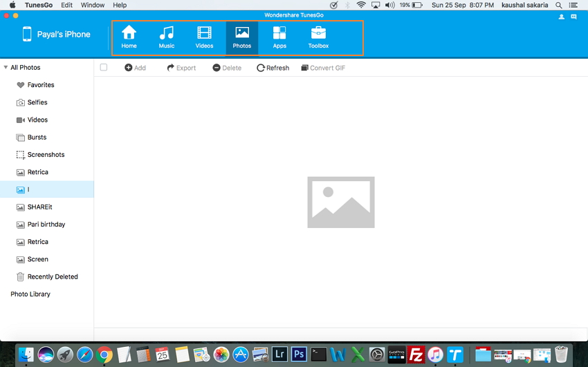Screen dimensions: 588x367
Task: Open the Home section icon
Action: tap(129, 37)
